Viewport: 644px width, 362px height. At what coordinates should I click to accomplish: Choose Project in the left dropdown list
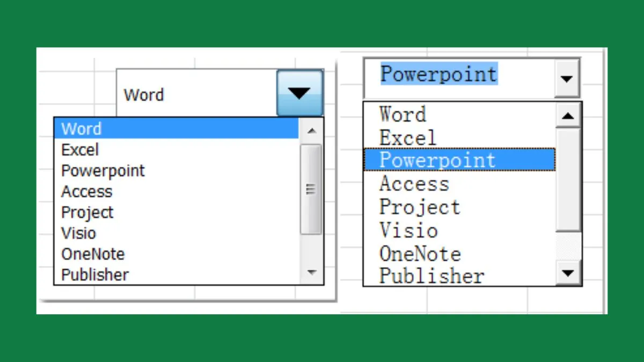click(x=87, y=212)
